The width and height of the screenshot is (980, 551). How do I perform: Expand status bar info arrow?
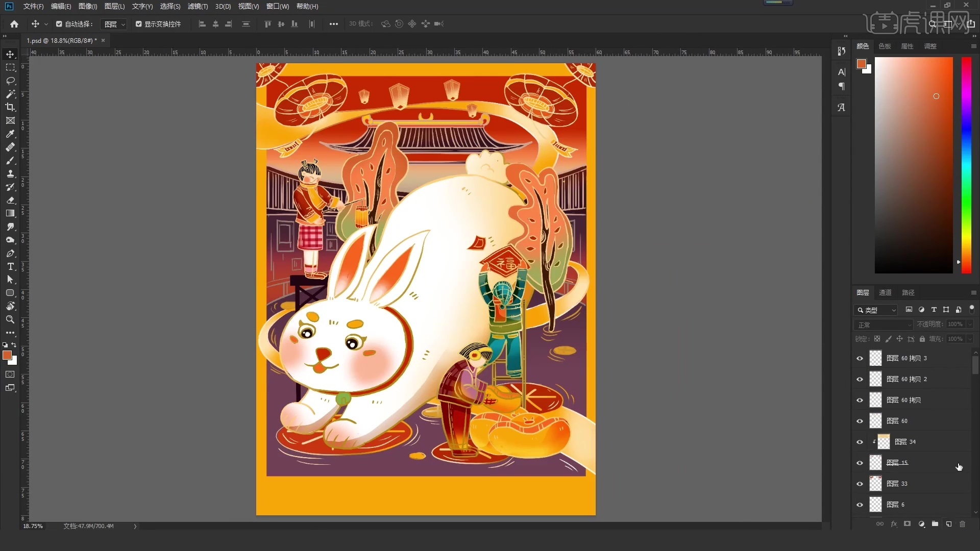coord(135,527)
